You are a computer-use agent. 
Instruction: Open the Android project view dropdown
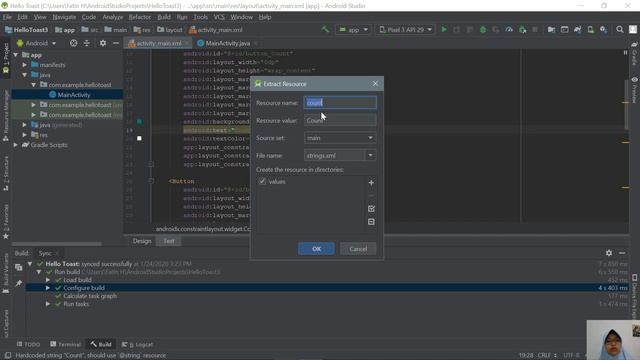[x=36, y=43]
